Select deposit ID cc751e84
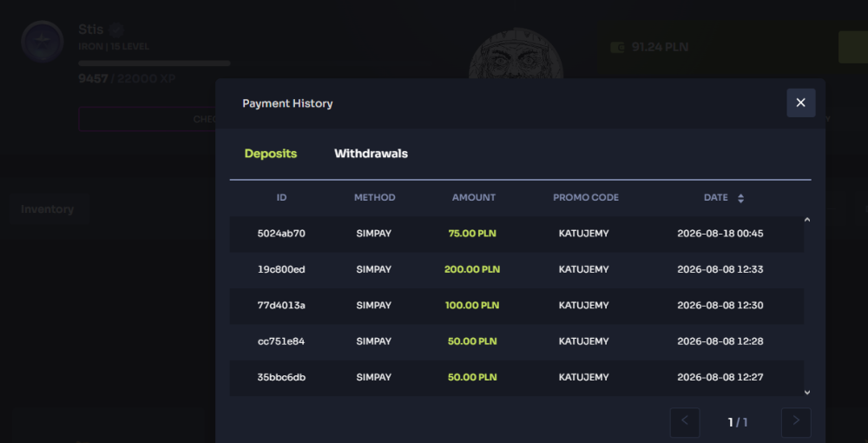This screenshot has height=443, width=868. click(x=281, y=341)
